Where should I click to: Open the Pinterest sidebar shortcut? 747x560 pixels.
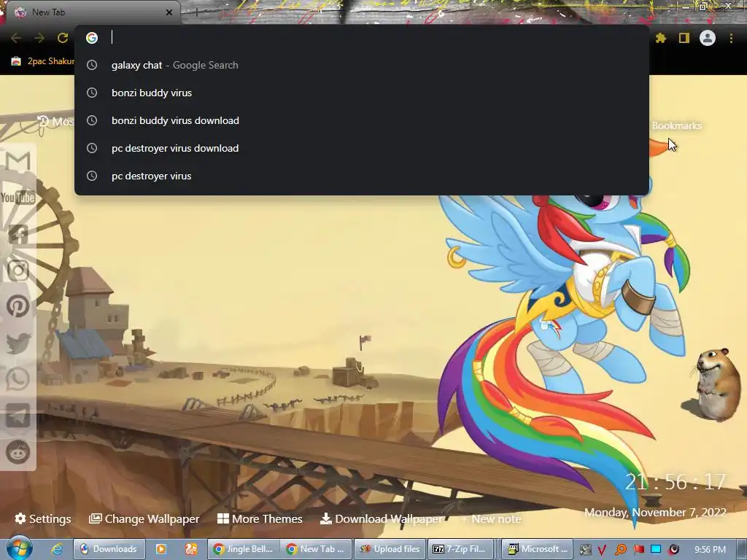[x=18, y=306]
